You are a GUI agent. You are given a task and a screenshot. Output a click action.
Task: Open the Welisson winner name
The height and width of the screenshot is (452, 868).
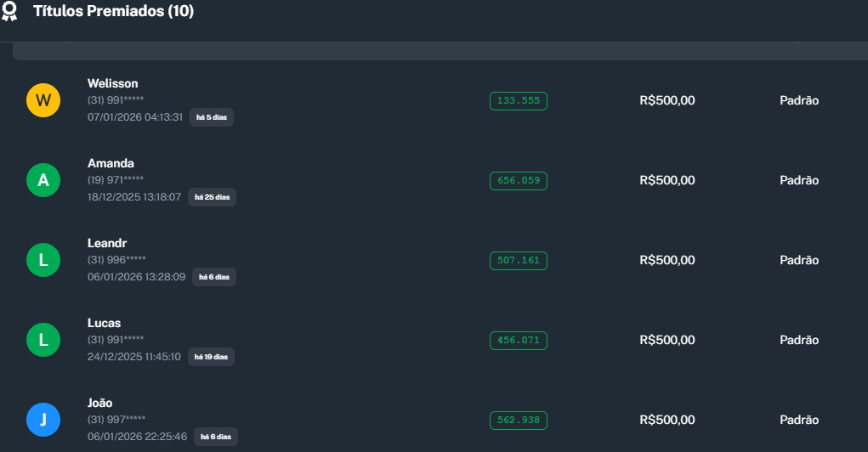pyautogui.click(x=112, y=83)
